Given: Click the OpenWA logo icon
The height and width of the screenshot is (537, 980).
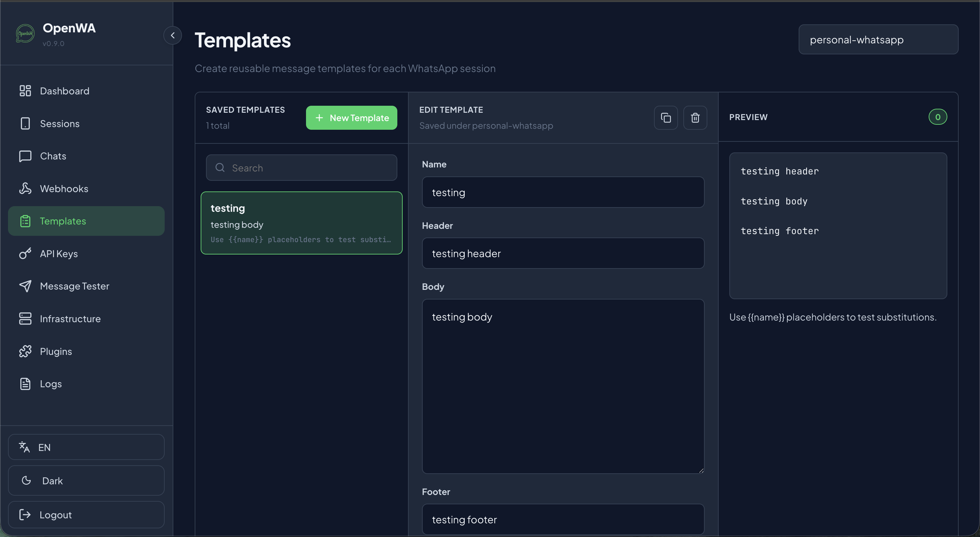Looking at the screenshot, I should pos(25,33).
